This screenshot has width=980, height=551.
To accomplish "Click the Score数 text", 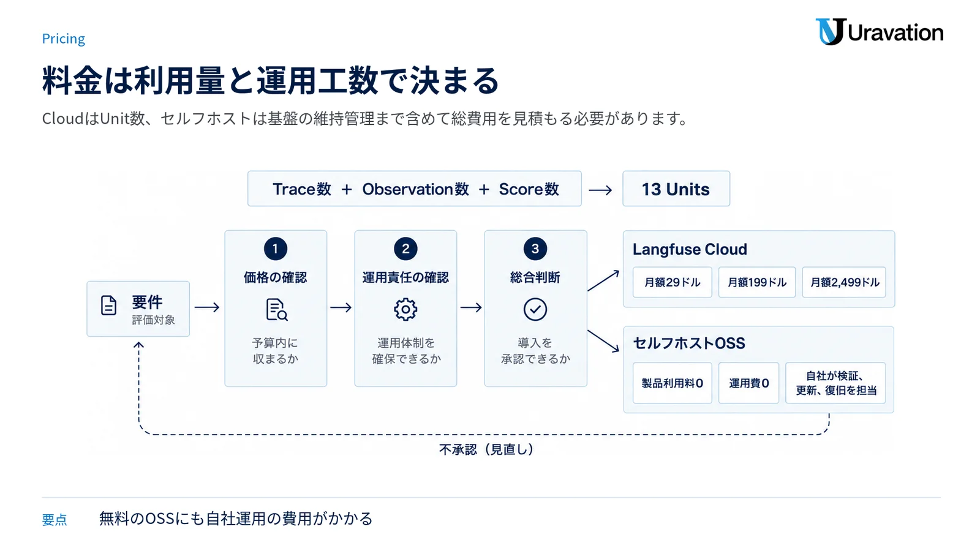I will pos(529,189).
